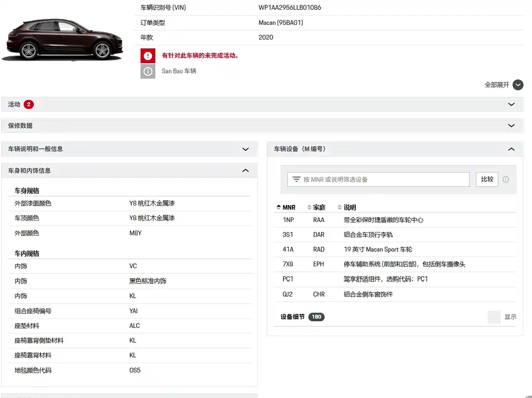Sort equipment table by MNR column
The width and height of the screenshot is (532, 398).
coord(286,207)
